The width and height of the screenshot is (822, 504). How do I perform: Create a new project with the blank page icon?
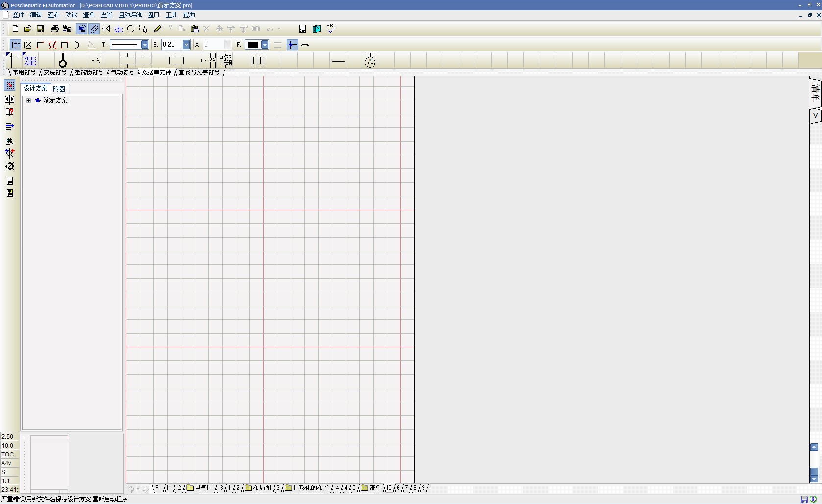point(15,29)
